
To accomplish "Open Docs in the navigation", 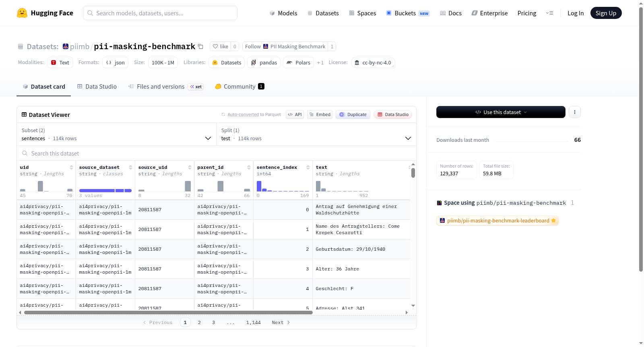I will tap(451, 13).
